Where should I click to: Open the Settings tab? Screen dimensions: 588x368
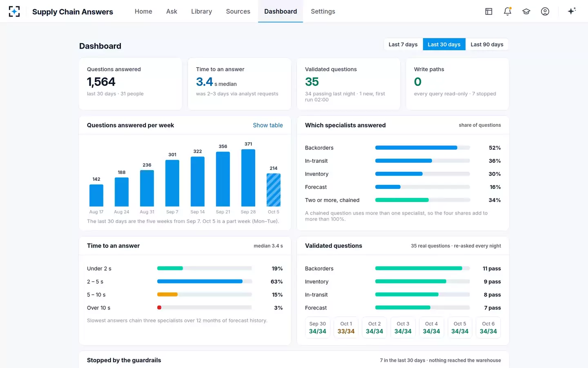[323, 11]
